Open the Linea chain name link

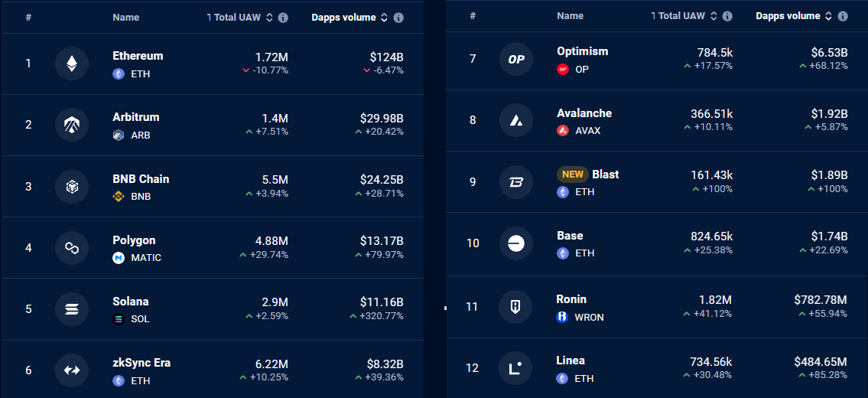pos(571,360)
